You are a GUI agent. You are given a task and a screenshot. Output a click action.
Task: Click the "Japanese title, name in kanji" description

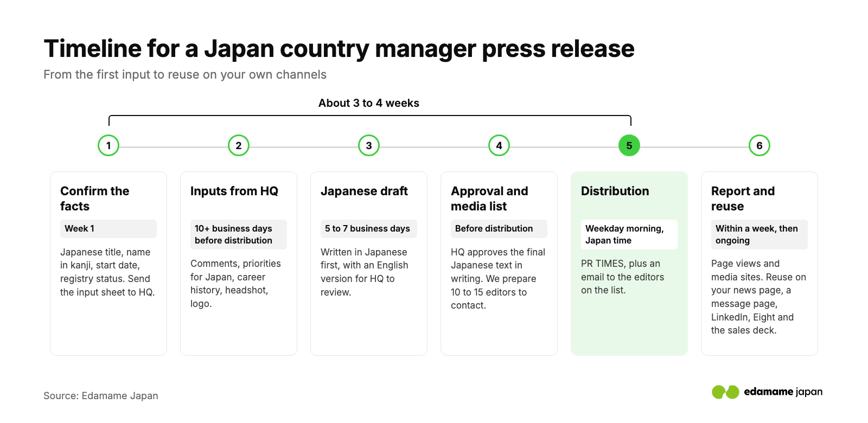click(107, 272)
